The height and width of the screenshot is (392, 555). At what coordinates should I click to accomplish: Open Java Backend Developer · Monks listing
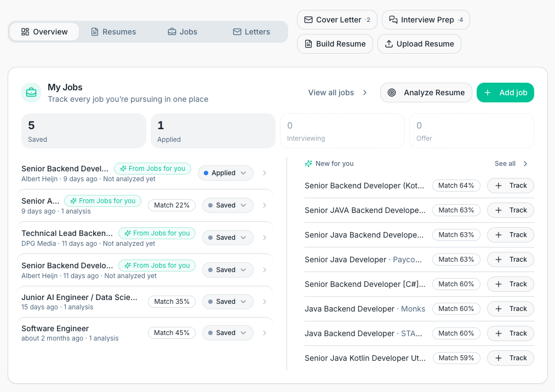tap(365, 309)
